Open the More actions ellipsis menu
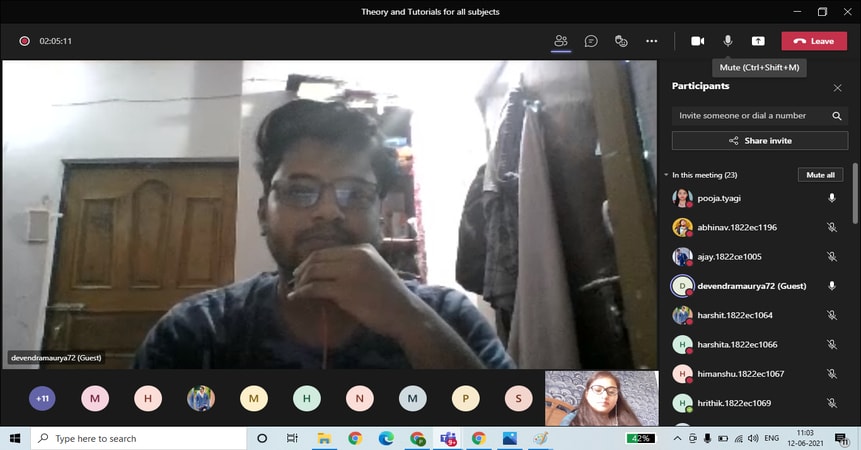The height and width of the screenshot is (450, 861). coord(652,41)
